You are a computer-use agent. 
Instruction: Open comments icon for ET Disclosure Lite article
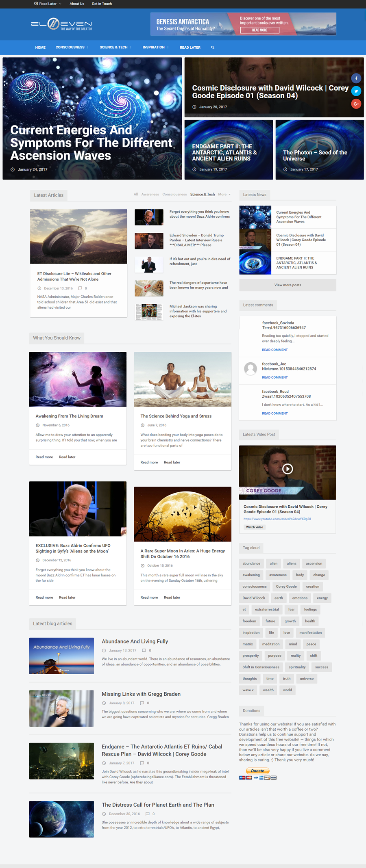tap(80, 288)
